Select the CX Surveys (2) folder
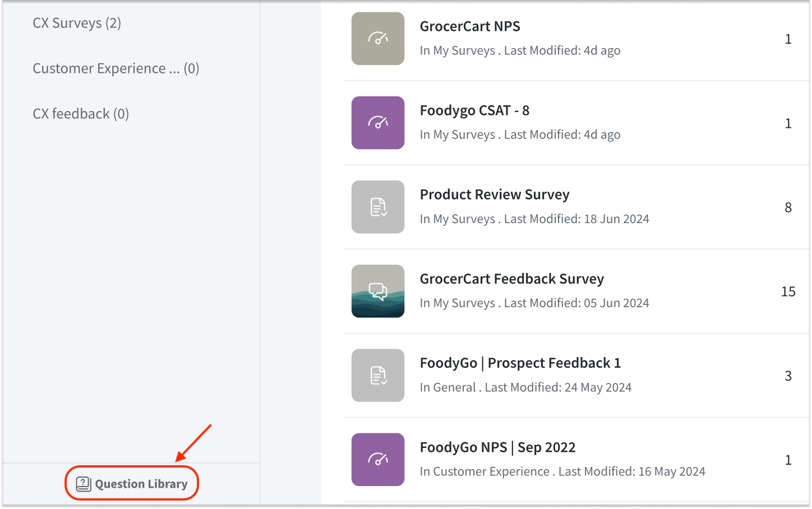Screen dimensions: 812x509 pos(77,23)
